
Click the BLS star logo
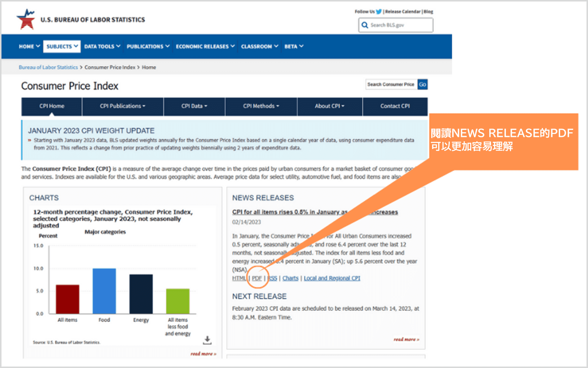[26, 19]
